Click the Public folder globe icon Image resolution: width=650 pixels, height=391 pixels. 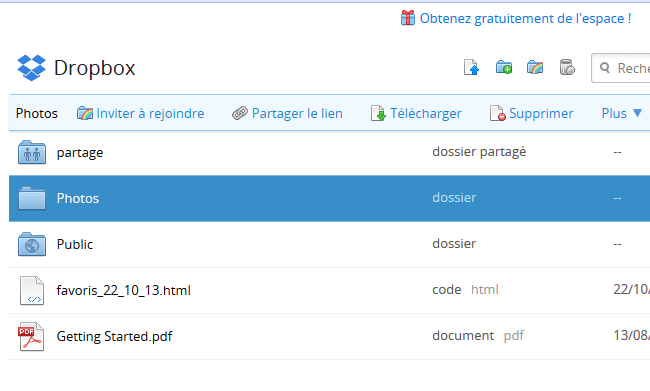(x=32, y=244)
